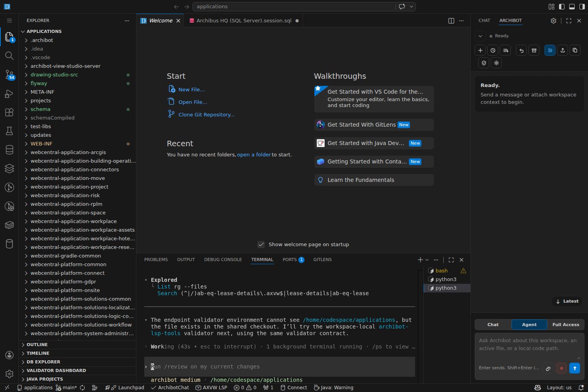The image size is (588, 392).
Task: Open Manage gear in activity bar
Action: (9, 374)
